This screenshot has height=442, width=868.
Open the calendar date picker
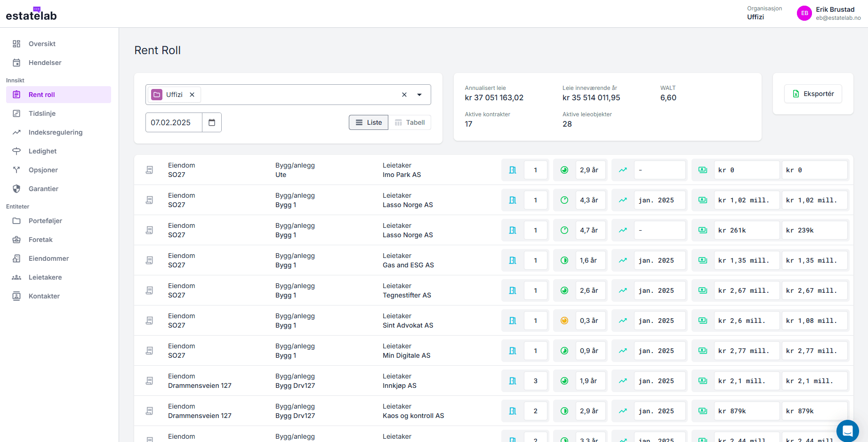[x=212, y=122]
